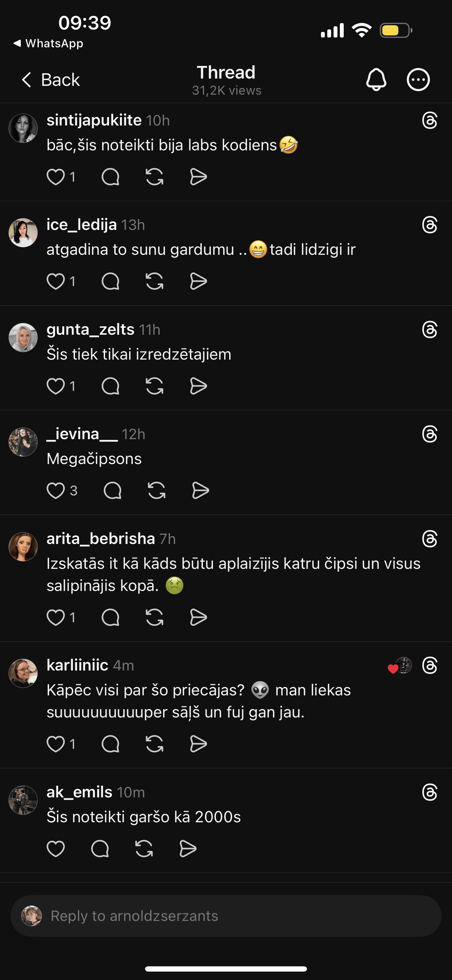Screen dimensions: 452x980
Task: Like ak_emils's comment about 2000s
Action: click(56, 849)
